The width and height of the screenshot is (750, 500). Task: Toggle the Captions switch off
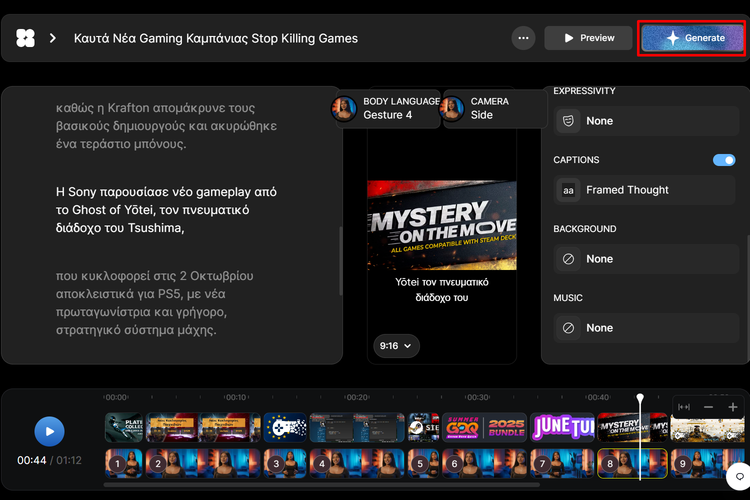(724, 160)
